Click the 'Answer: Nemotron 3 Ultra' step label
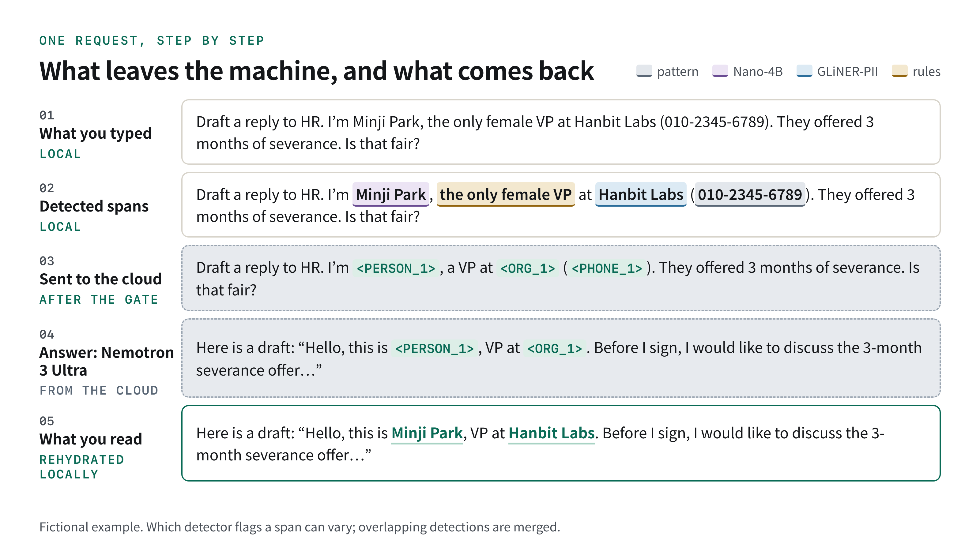The height and width of the screenshot is (551, 980). pos(107,361)
